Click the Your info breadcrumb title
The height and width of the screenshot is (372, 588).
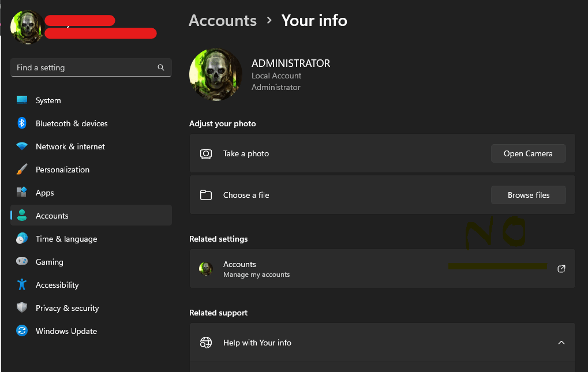[x=314, y=20]
